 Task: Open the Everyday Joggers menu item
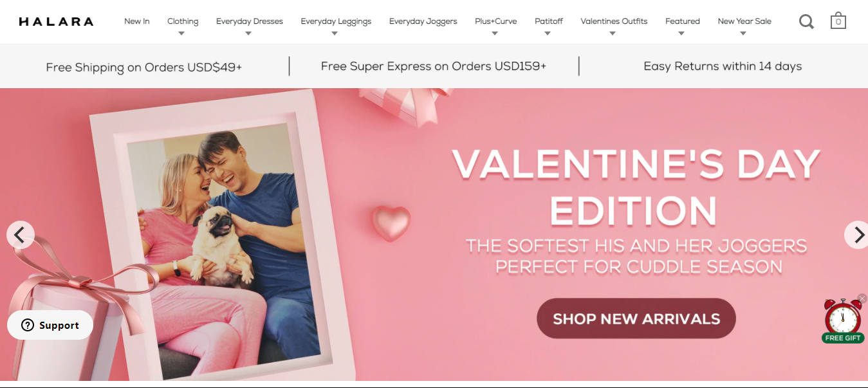[x=423, y=21]
